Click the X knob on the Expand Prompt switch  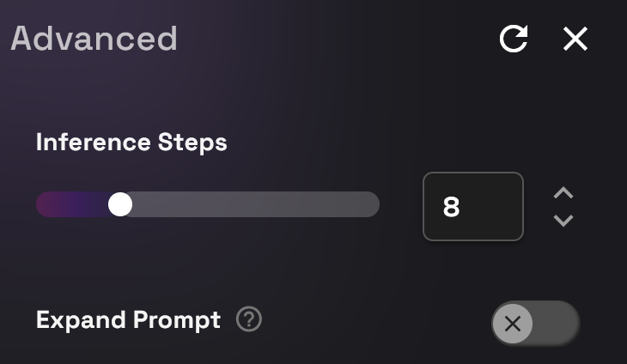[513, 324]
